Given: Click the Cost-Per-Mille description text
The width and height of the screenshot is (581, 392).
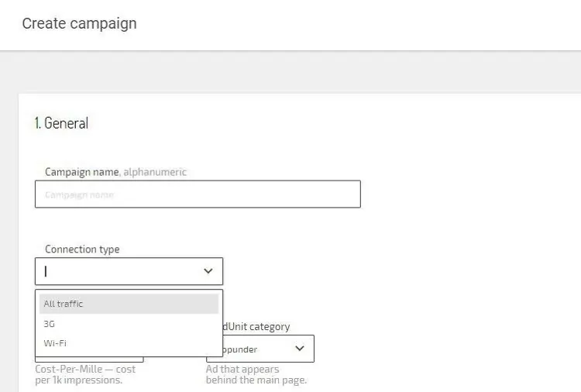Looking at the screenshot, I should pyautogui.click(x=85, y=374).
